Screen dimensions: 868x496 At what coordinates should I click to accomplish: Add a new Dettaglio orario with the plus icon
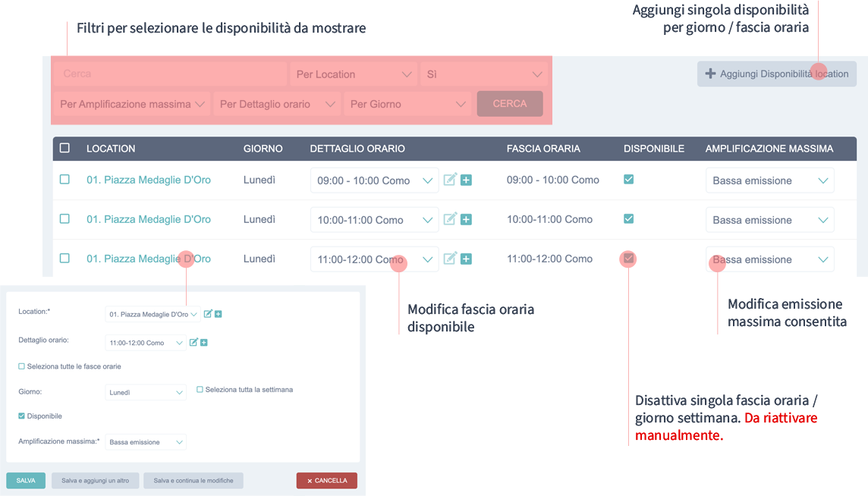(205, 342)
